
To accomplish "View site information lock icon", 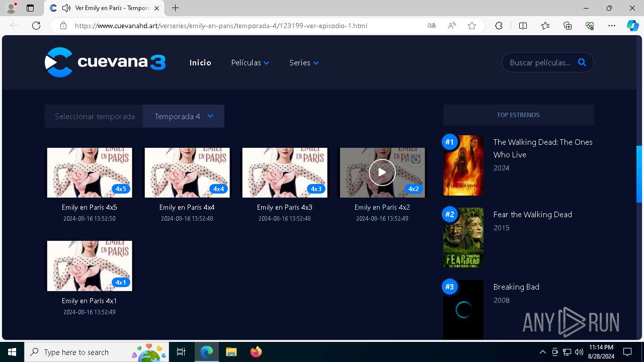I will [x=63, y=26].
